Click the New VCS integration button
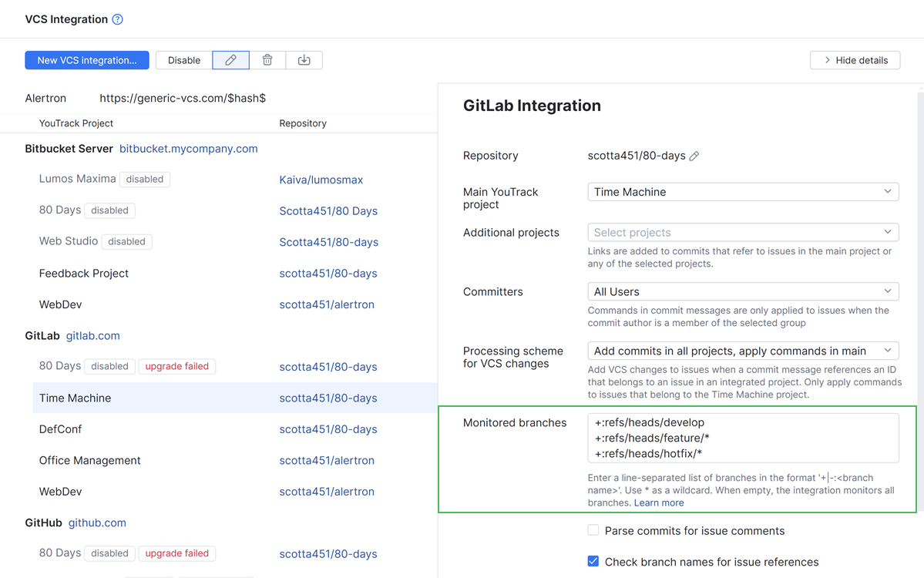 86,59
